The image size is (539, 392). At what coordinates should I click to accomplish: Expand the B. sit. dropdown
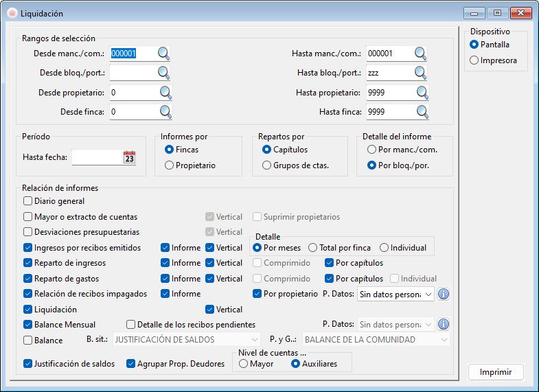click(x=186, y=340)
